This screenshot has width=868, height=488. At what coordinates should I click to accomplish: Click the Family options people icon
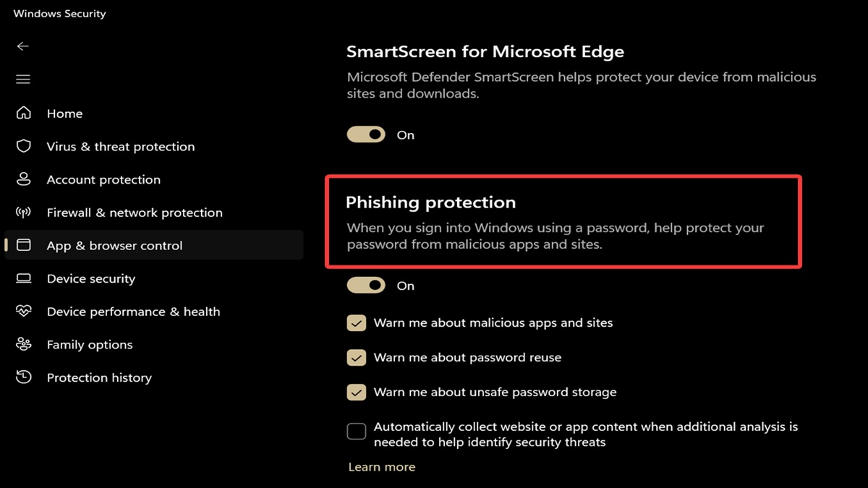pos(24,345)
